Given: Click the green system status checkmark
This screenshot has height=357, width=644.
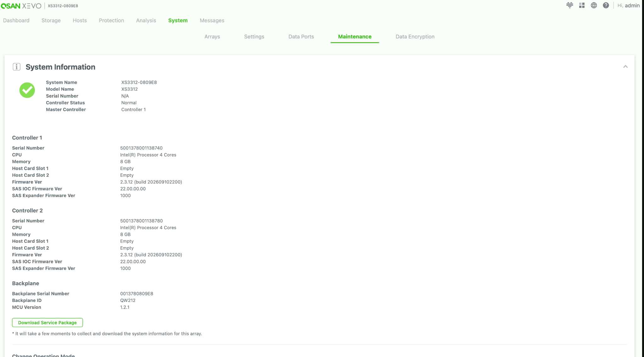Looking at the screenshot, I should point(27,90).
